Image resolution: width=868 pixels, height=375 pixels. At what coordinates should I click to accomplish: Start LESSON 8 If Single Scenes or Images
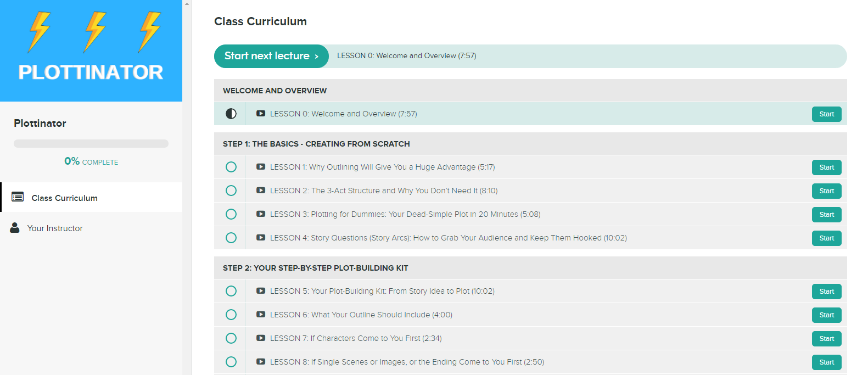(x=826, y=362)
